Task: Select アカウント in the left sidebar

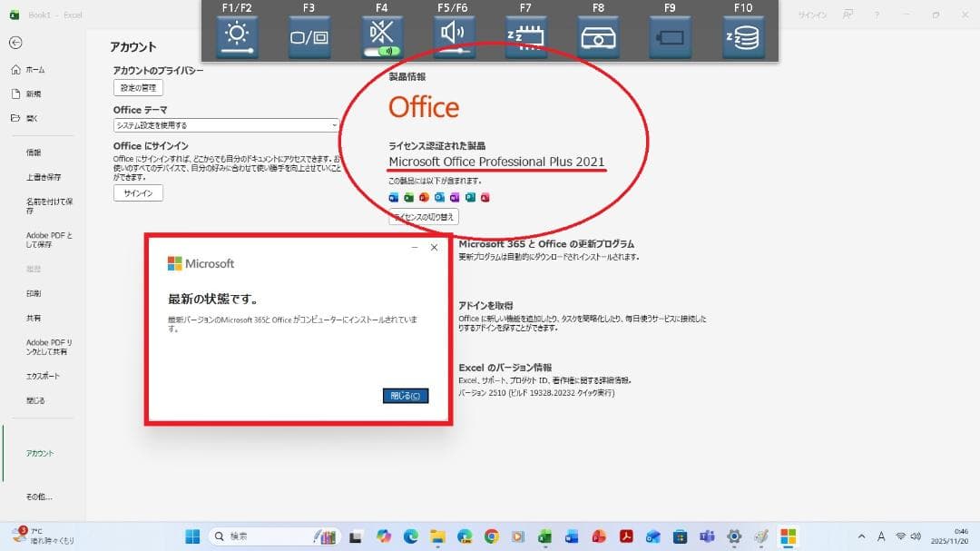Action: 40,453
